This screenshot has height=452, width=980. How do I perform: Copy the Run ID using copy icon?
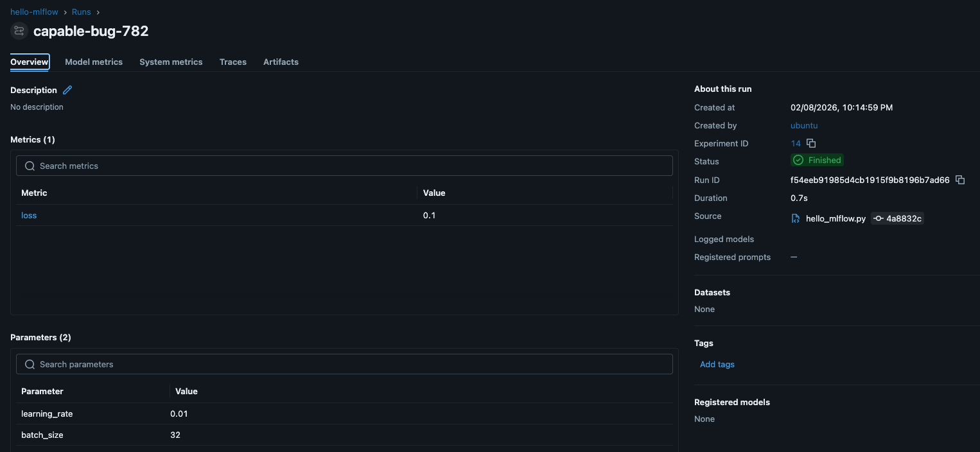coord(960,180)
